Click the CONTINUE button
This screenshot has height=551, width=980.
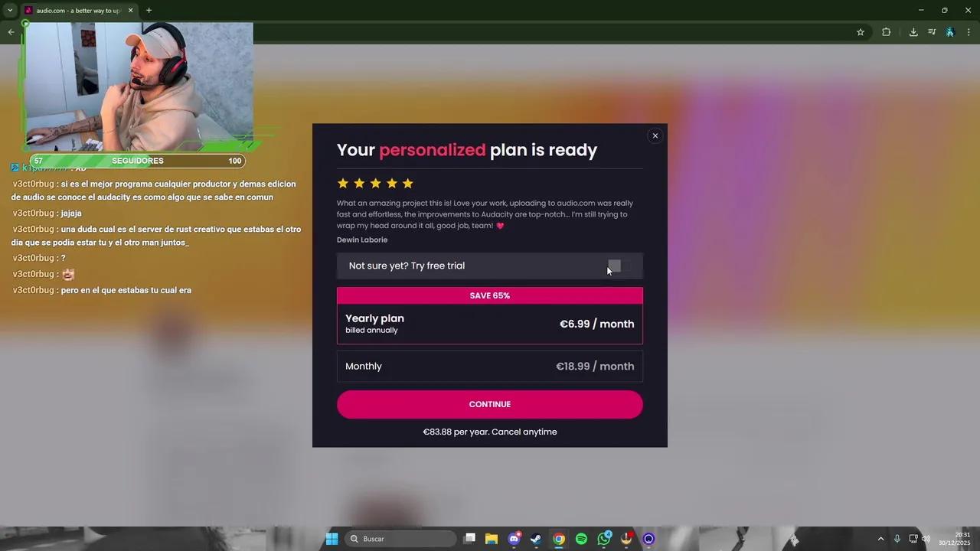[490, 404]
